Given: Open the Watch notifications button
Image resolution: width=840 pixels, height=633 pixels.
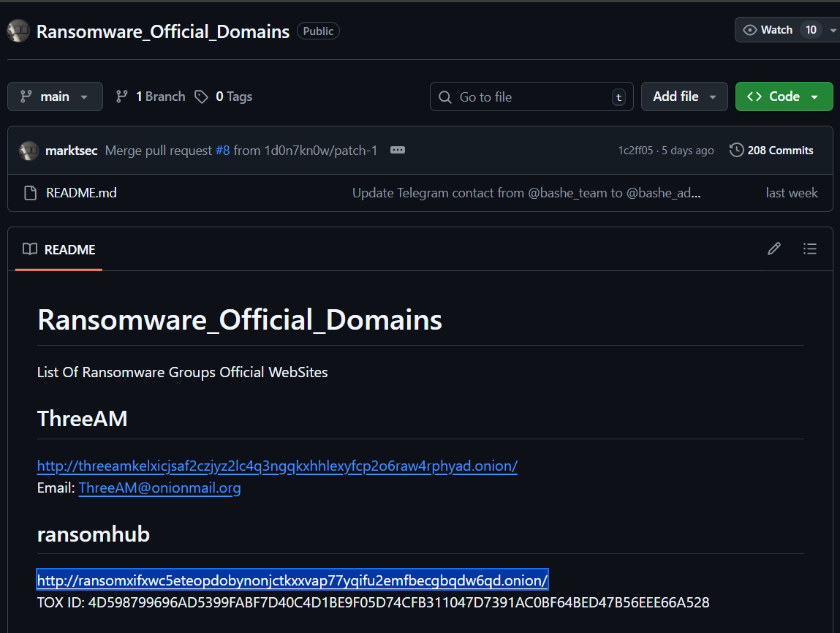Looking at the screenshot, I should coord(768,30).
